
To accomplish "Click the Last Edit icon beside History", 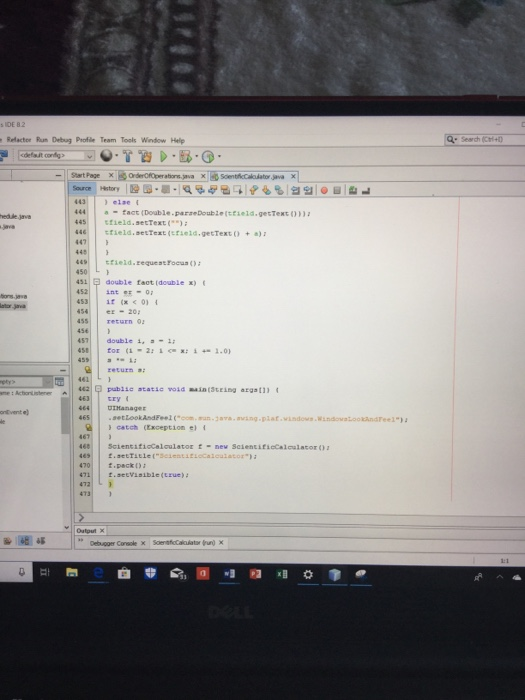I will pyautogui.click(x=134, y=190).
